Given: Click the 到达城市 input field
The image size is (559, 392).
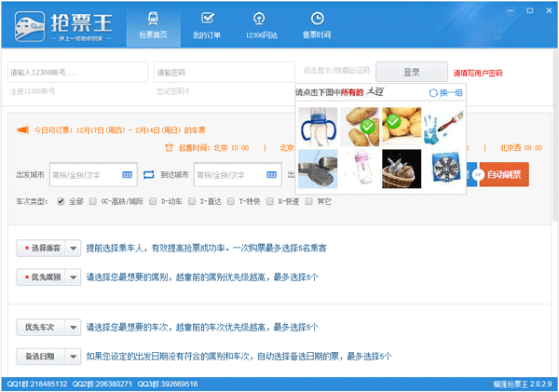Looking at the screenshot, I should tap(238, 175).
